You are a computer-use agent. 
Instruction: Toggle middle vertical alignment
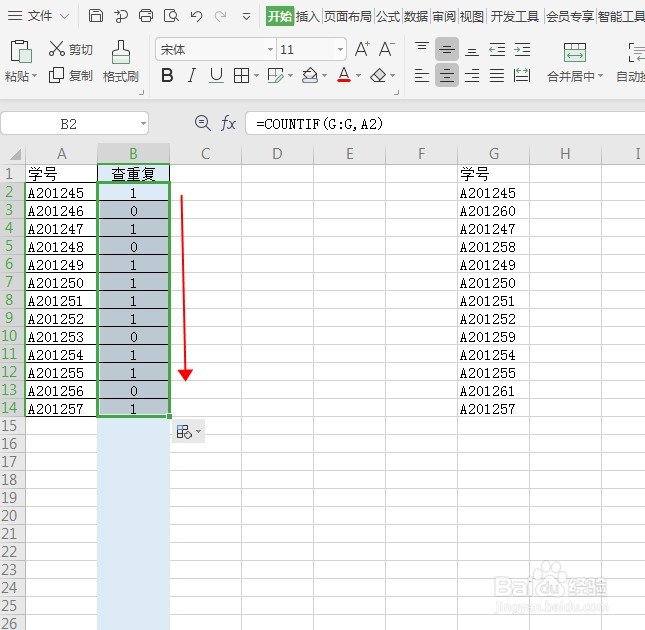point(447,49)
